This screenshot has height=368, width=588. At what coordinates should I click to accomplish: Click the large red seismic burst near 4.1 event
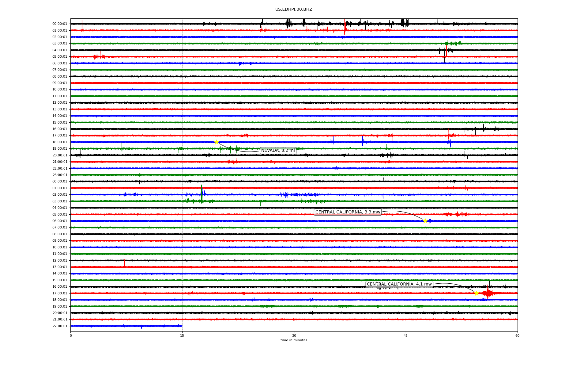pos(488,293)
